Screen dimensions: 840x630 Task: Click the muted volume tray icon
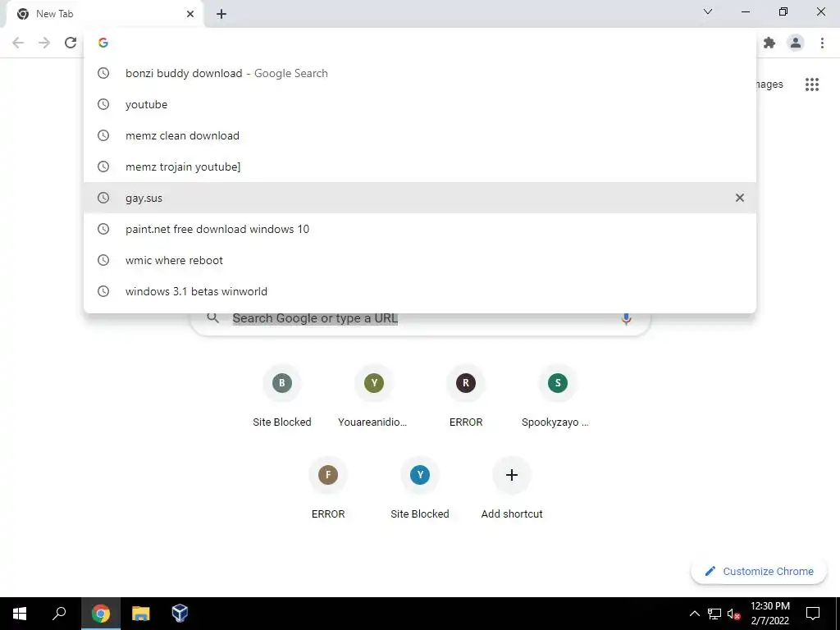(734, 614)
